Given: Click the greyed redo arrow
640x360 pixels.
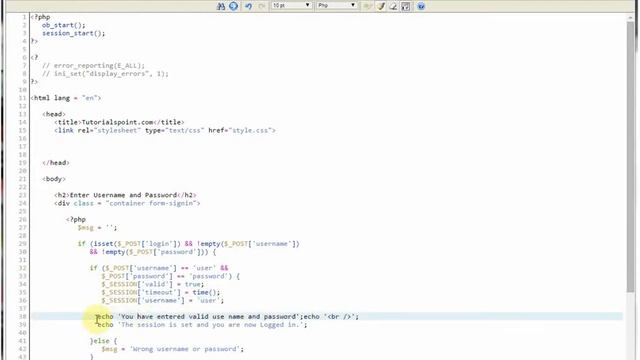Looking at the screenshot, I should [262, 6].
